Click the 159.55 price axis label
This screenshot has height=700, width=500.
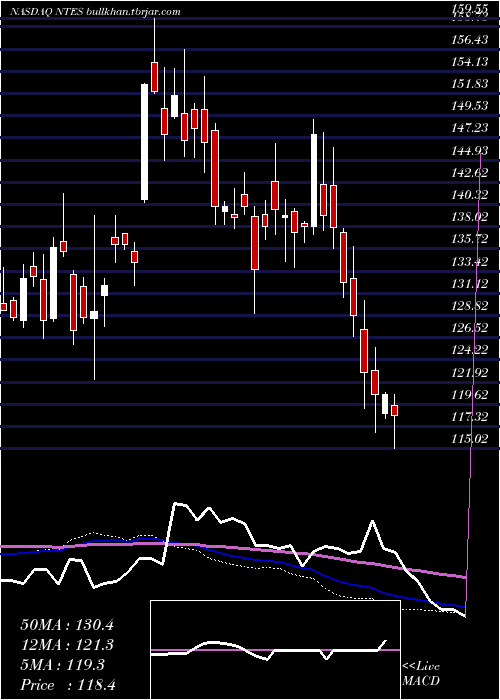coord(470,8)
